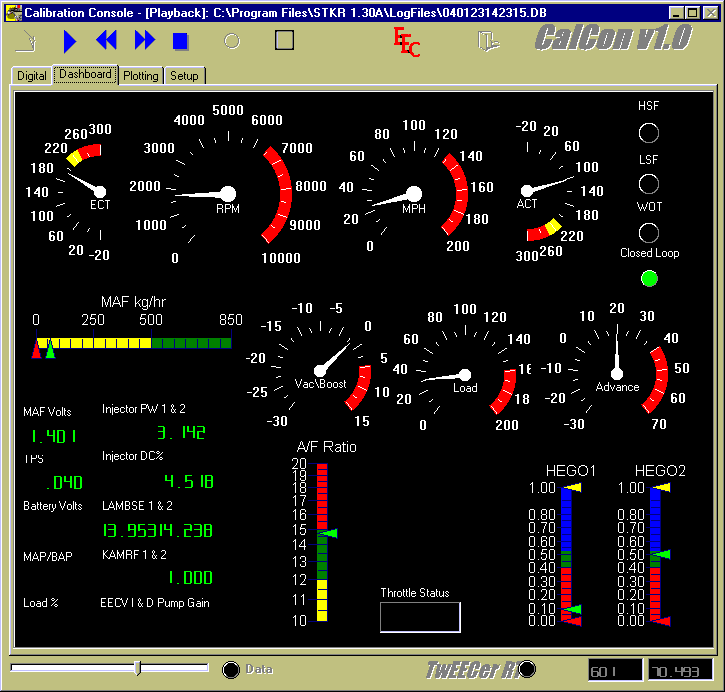This screenshot has width=725, height=692.
Task: Maximize the Calibration Console window
Action: [x=692, y=13]
